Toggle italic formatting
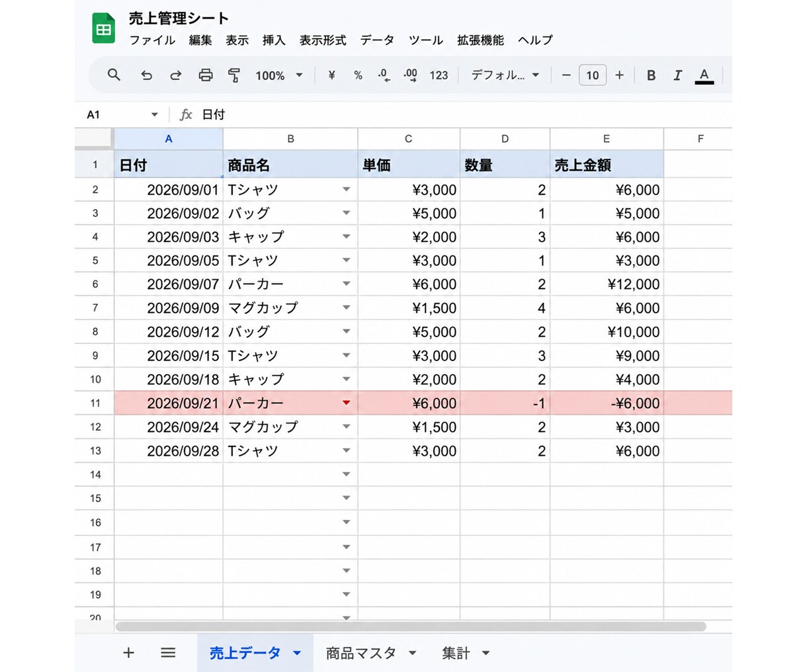 [677, 75]
